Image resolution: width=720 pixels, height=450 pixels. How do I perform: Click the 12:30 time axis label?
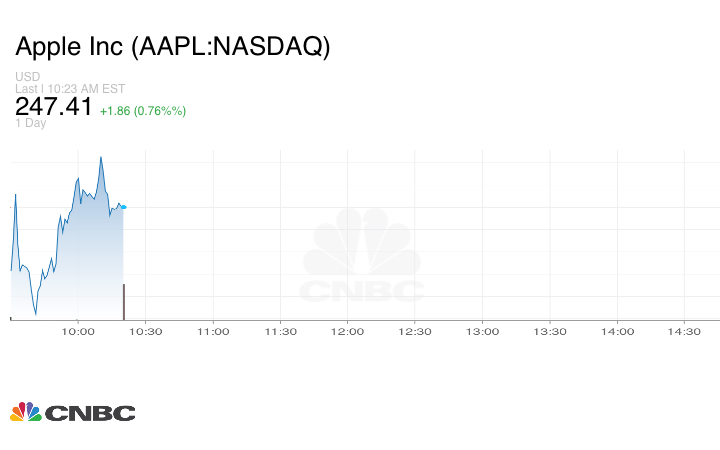(x=415, y=331)
